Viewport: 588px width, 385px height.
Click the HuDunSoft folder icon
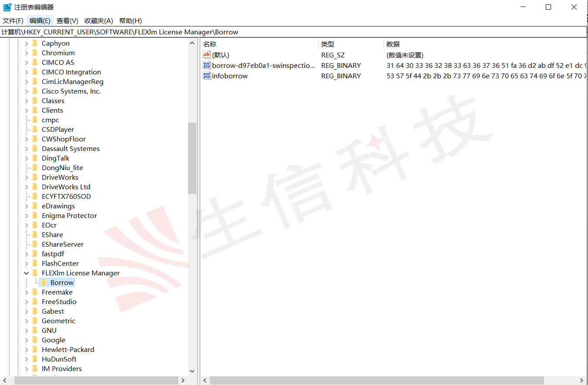pos(35,359)
